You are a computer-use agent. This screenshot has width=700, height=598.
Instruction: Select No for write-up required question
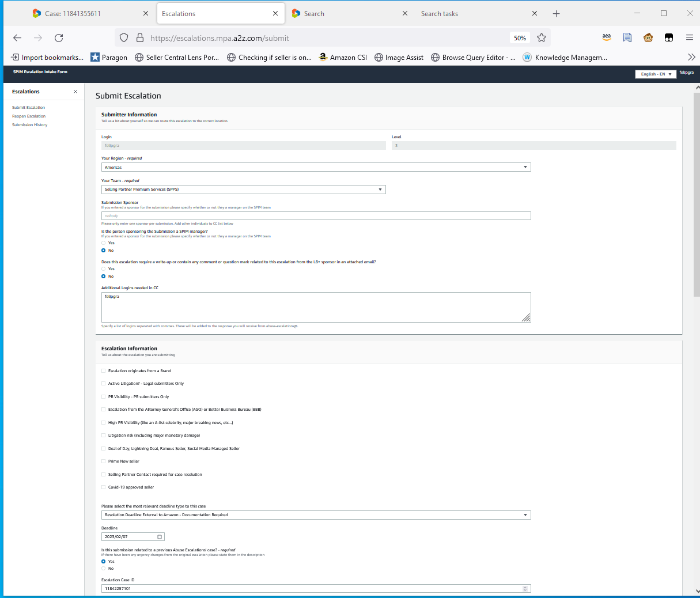click(x=104, y=277)
